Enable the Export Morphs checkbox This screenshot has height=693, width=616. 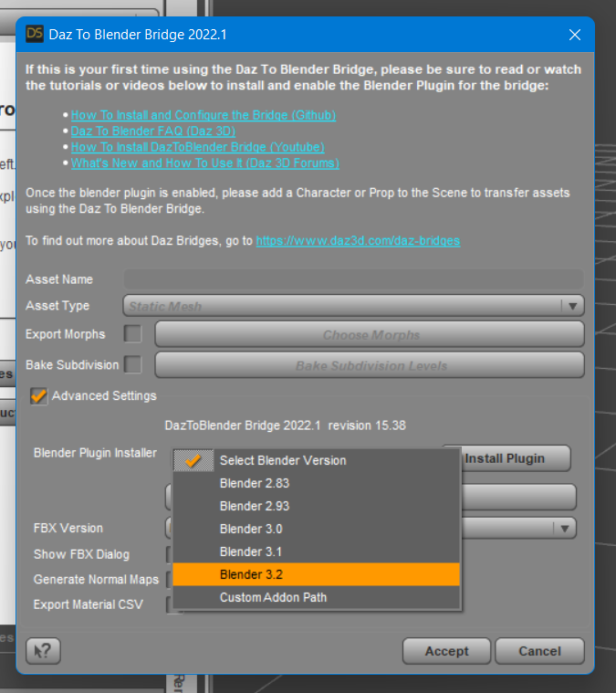click(132, 334)
